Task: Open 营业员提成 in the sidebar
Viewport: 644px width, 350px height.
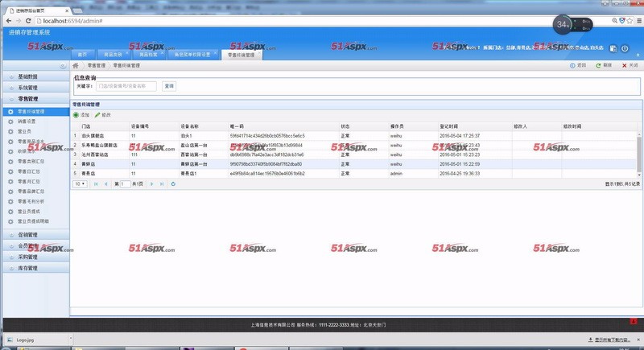Action: coord(29,212)
